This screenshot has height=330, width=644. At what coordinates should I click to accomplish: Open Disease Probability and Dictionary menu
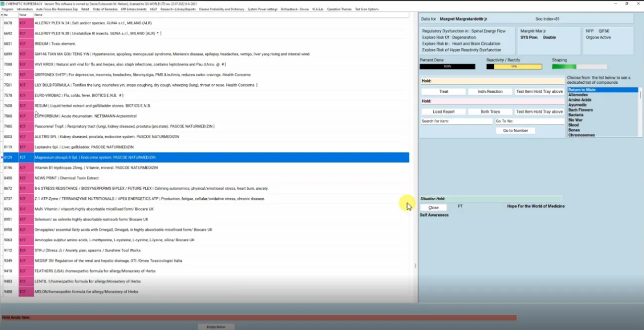[222, 9]
